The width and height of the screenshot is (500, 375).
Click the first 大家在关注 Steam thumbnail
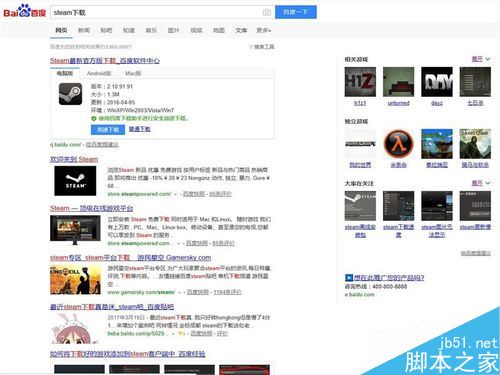360,206
